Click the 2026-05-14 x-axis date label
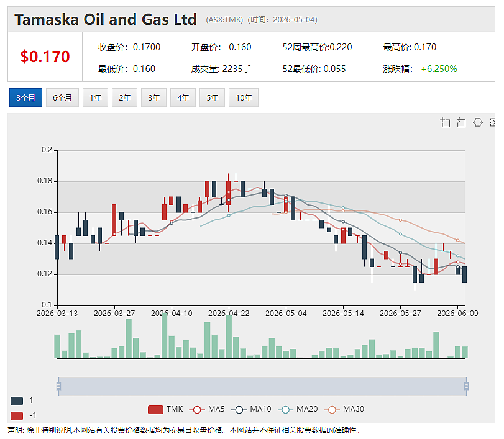Viewport: 504px width, 439px height. [x=343, y=314]
